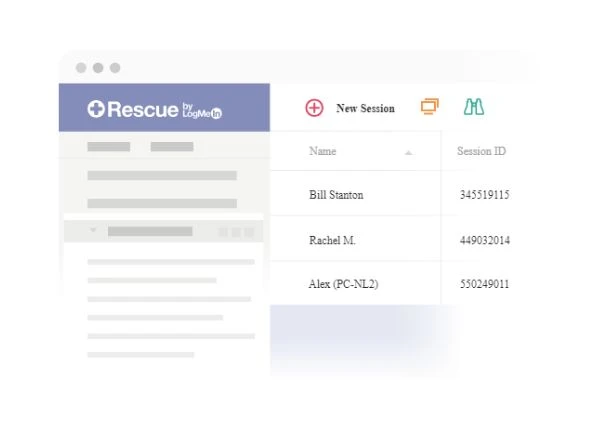Screen dimensions: 600x430
Task: Click the Rescue logo plus symbol
Action: tap(96, 110)
